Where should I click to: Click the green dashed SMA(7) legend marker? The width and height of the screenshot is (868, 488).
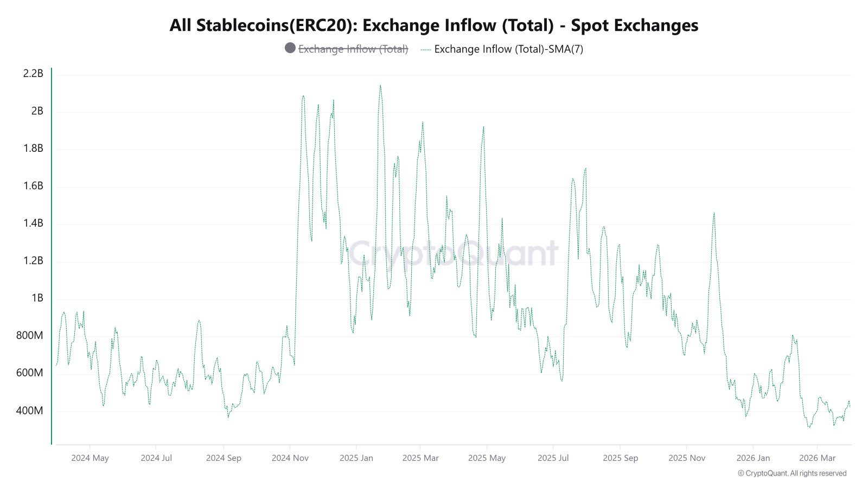tap(426, 49)
